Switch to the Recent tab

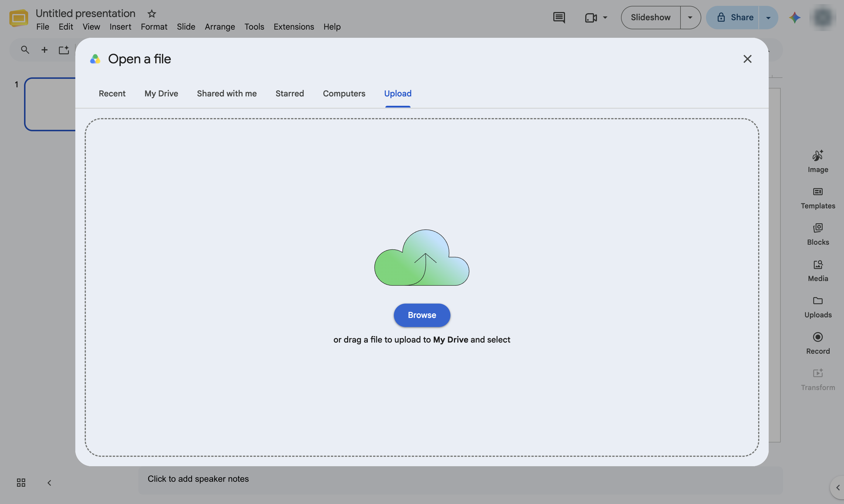point(112,93)
